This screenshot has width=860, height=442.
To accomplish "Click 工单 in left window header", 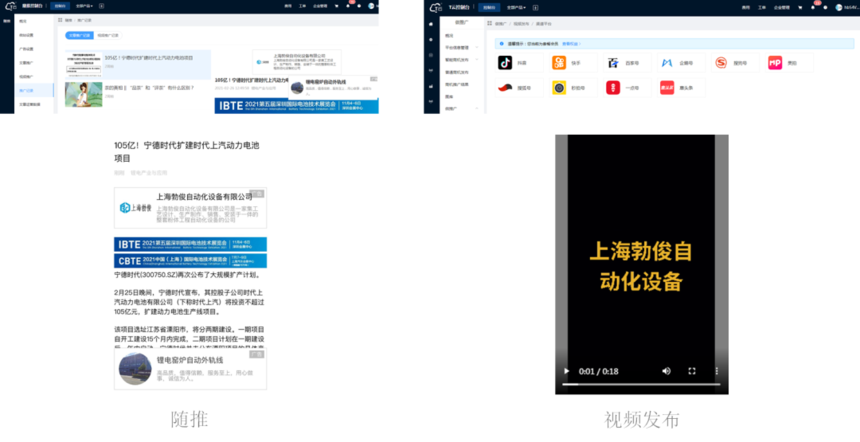I will tap(302, 7).
